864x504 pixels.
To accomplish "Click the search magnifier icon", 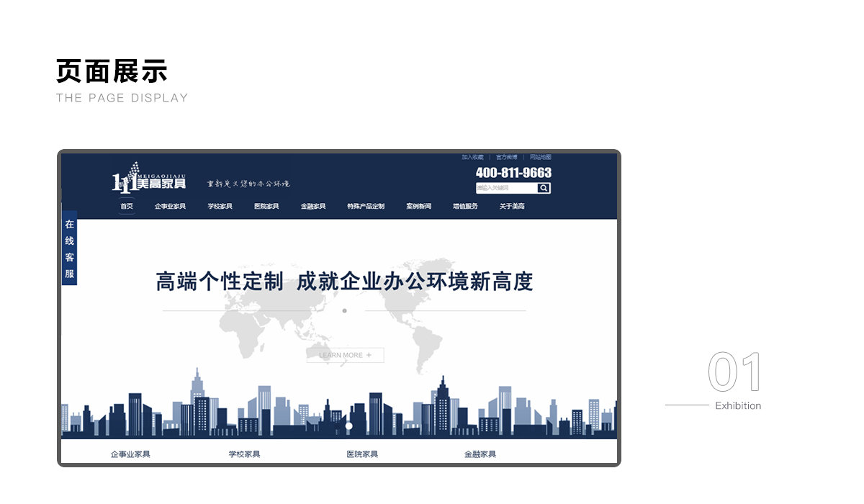I will [x=544, y=188].
